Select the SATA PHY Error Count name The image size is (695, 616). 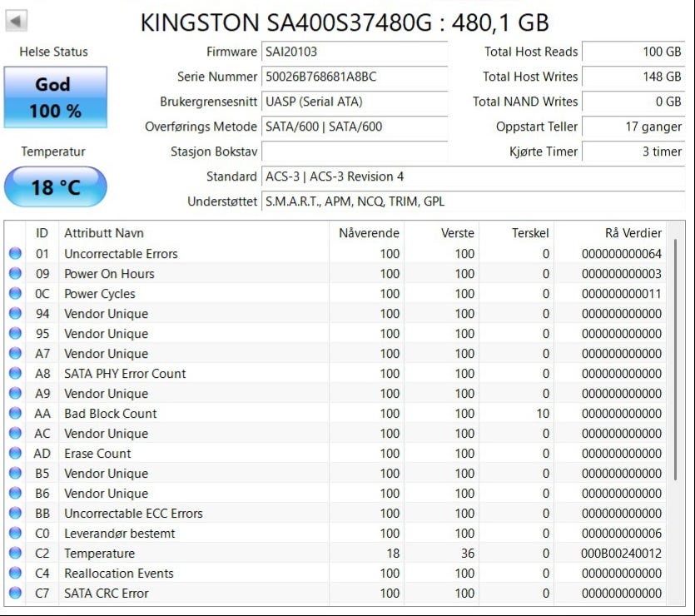pyautogui.click(x=125, y=374)
